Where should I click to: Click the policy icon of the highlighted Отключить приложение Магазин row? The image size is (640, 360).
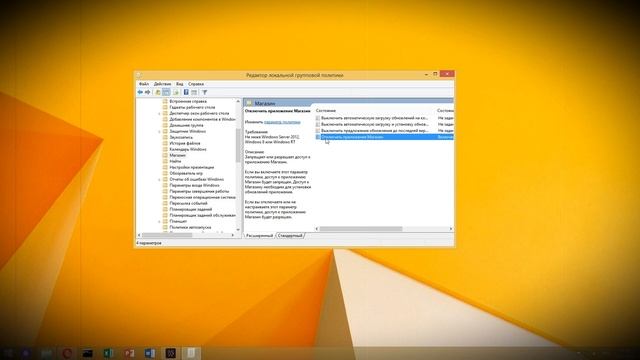pyautogui.click(x=318, y=137)
